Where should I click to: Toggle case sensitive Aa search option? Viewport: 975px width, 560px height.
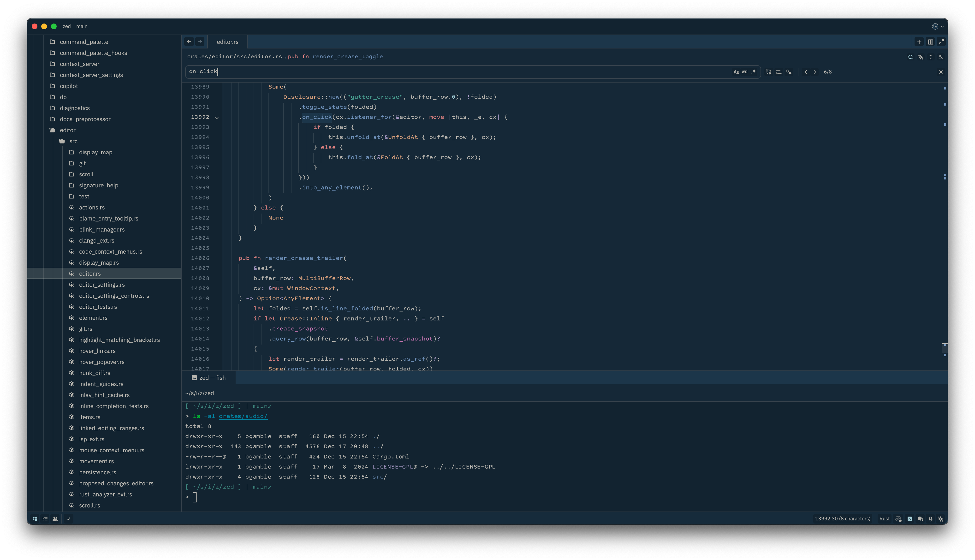[x=736, y=72]
